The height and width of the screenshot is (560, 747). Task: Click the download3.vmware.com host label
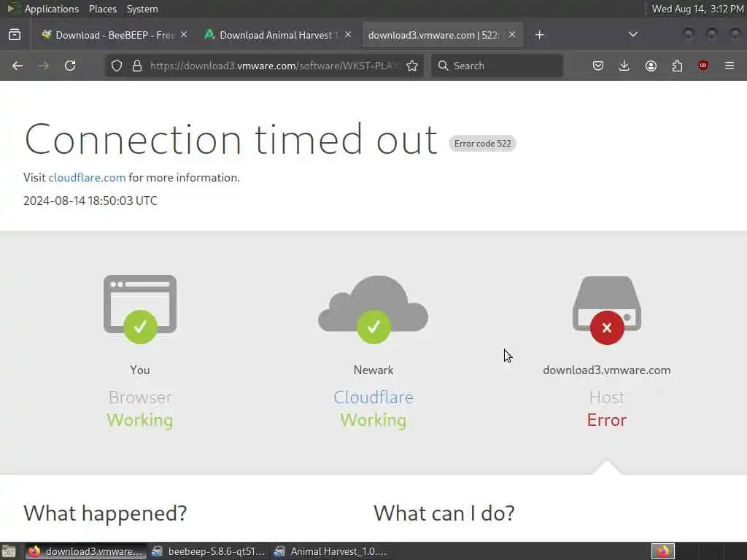(x=606, y=370)
